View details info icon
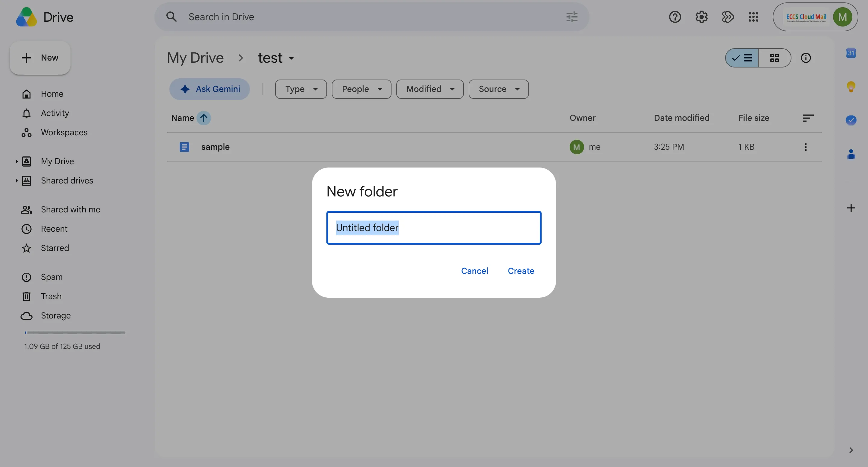The height and width of the screenshot is (467, 868). pos(806,58)
